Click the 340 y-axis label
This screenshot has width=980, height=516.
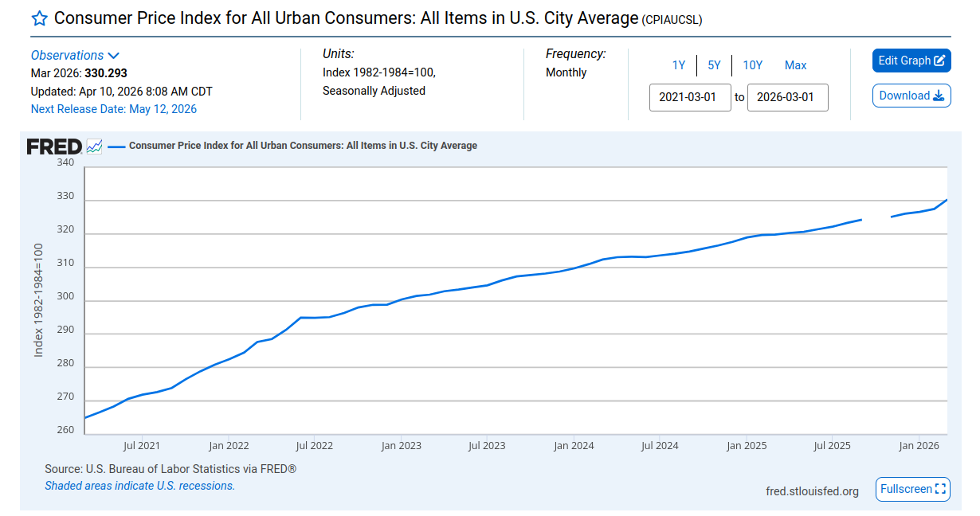click(x=65, y=162)
